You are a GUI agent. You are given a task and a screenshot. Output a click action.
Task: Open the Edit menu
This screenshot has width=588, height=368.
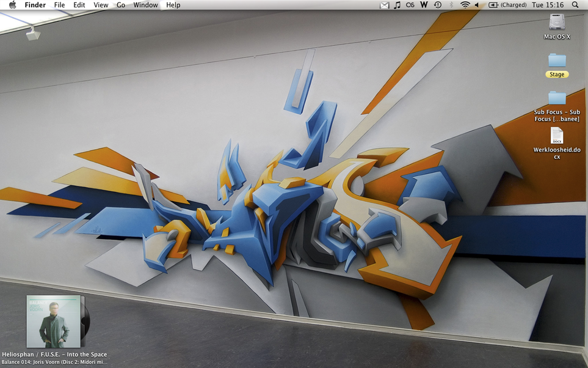coord(79,5)
